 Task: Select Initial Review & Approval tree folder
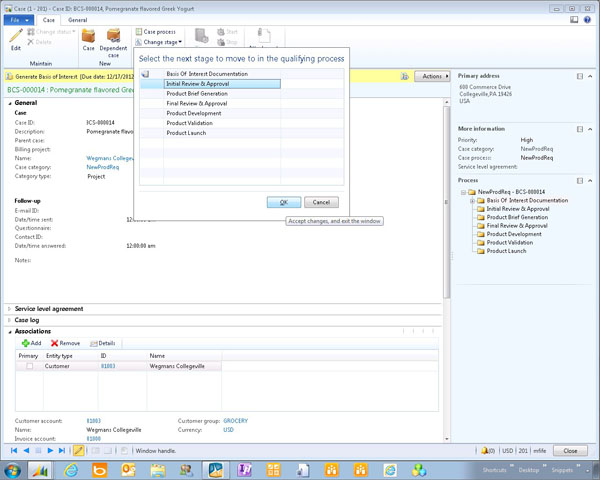(x=513, y=209)
